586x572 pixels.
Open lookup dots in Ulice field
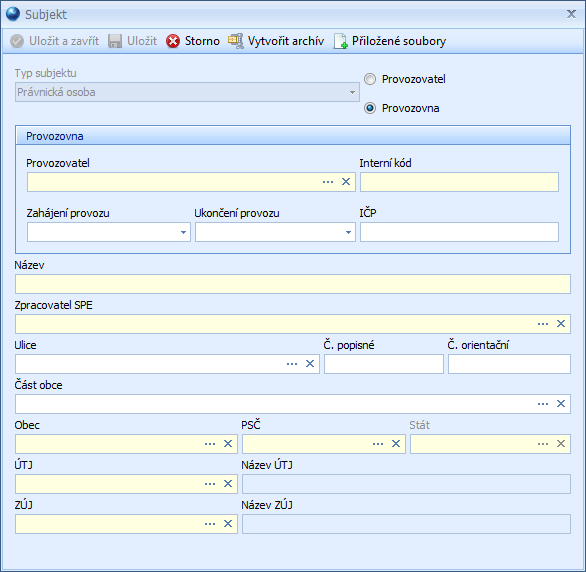(292, 364)
